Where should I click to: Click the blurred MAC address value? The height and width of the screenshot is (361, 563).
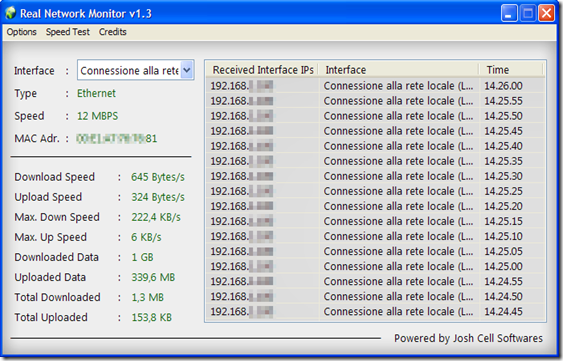point(117,139)
